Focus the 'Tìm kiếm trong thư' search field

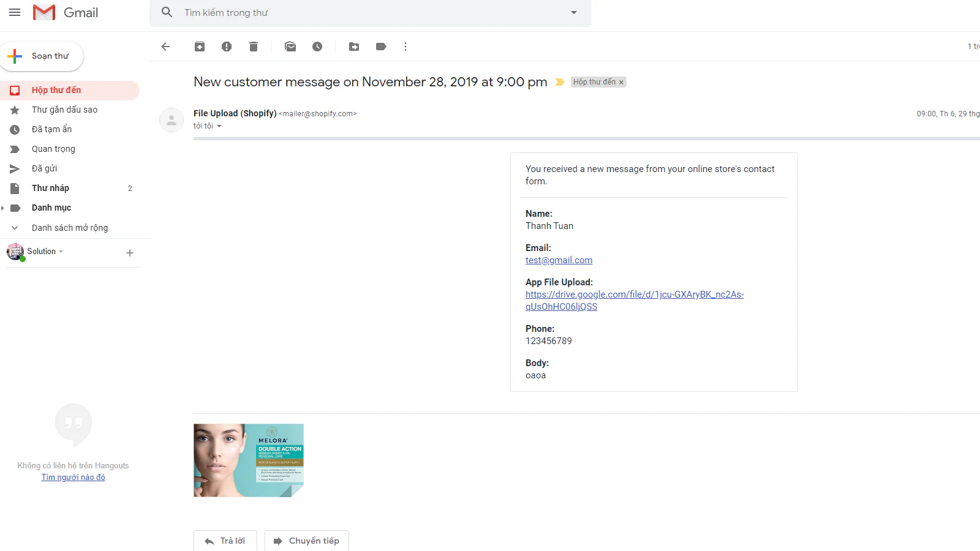(371, 12)
